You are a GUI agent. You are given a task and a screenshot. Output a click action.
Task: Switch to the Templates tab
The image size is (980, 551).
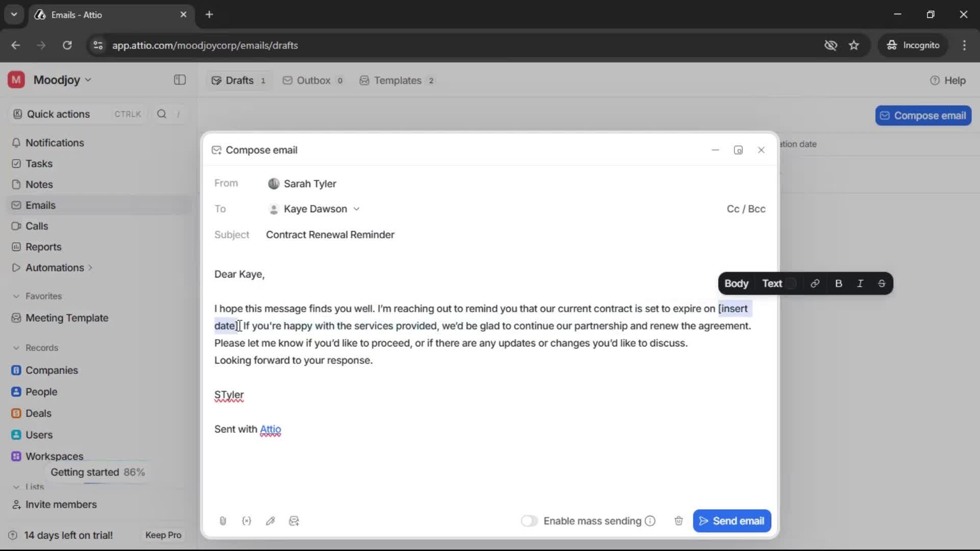397,80
